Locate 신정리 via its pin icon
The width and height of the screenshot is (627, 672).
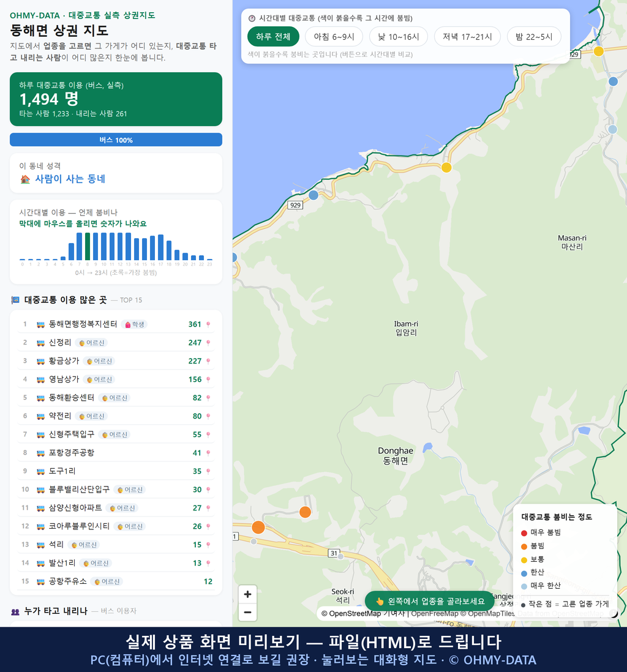pyautogui.click(x=208, y=343)
